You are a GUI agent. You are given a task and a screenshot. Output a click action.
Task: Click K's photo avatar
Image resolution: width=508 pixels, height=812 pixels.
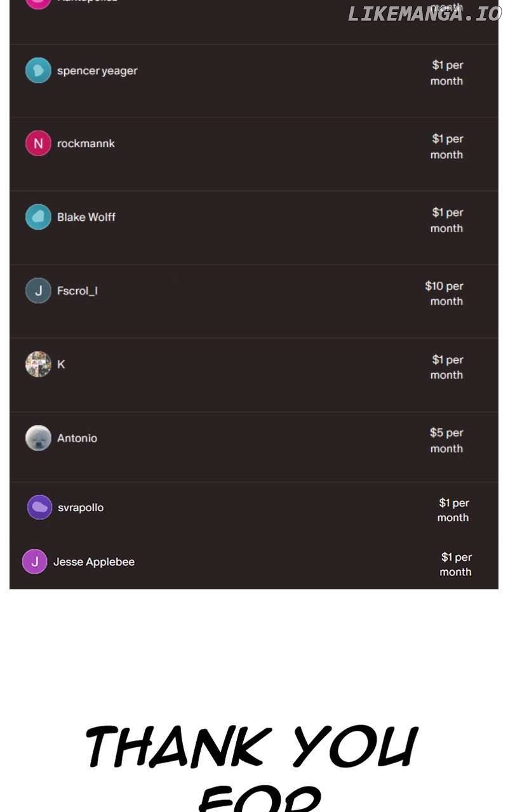[38, 364]
